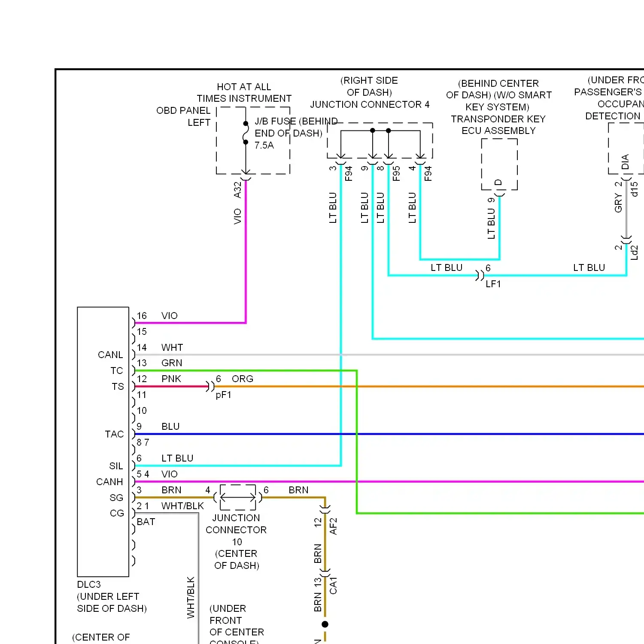Click the BLU wire label at pin 9

click(x=170, y=427)
